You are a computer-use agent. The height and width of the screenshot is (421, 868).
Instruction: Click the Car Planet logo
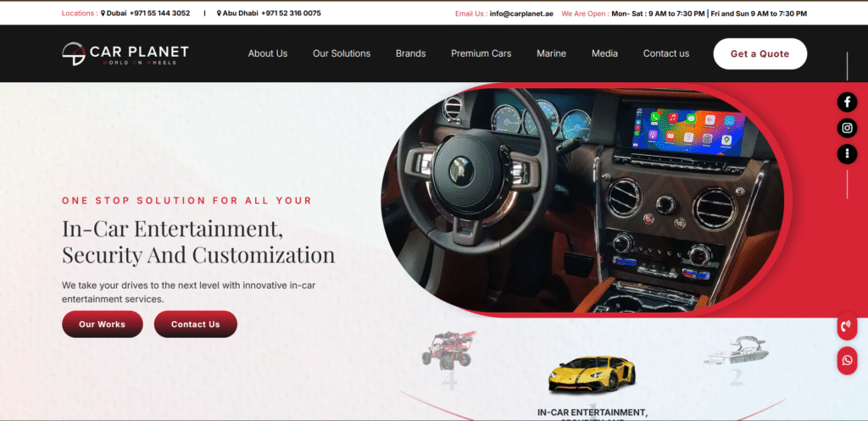point(125,53)
